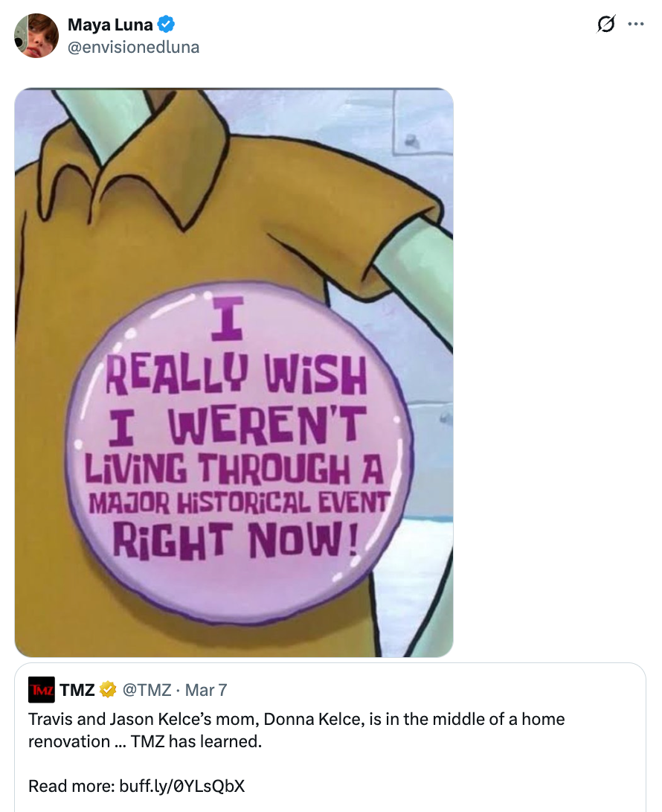Visit the @envisionedluna handle link
This screenshot has width=662, height=812.
point(134,47)
